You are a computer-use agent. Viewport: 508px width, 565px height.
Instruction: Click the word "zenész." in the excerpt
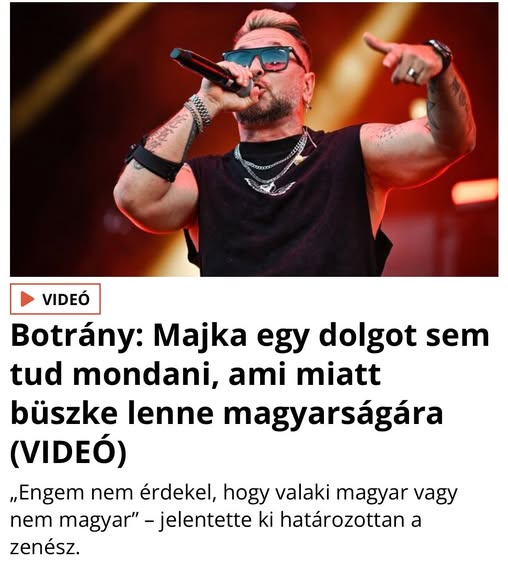tap(45, 547)
